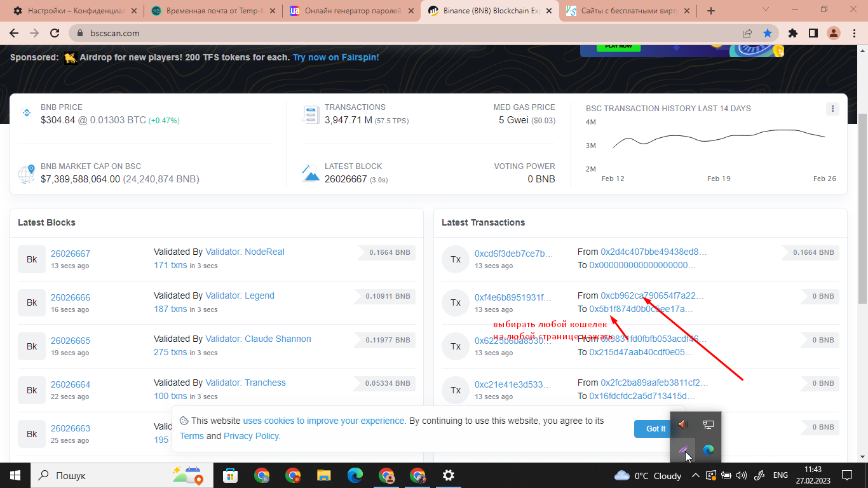Reload the bscscan page
Image resolution: width=868 pixels, height=488 pixels.
[55, 33]
